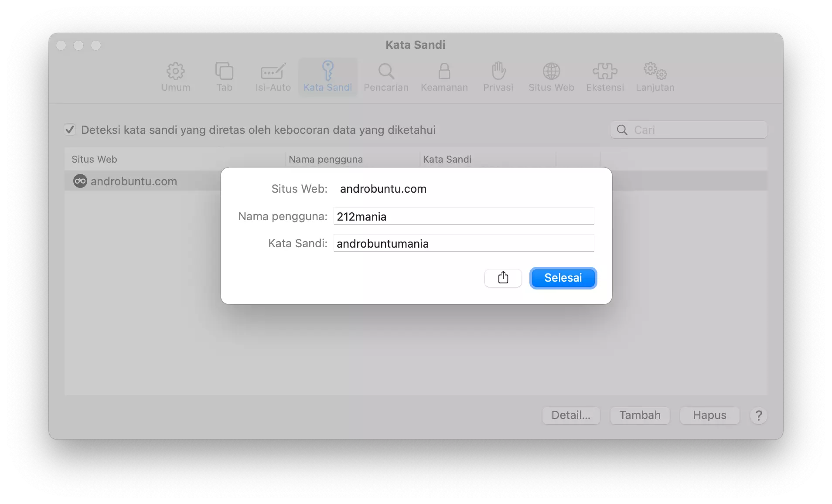
Task: Disable hacked password detection checkbox
Action: (x=70, y=129)
